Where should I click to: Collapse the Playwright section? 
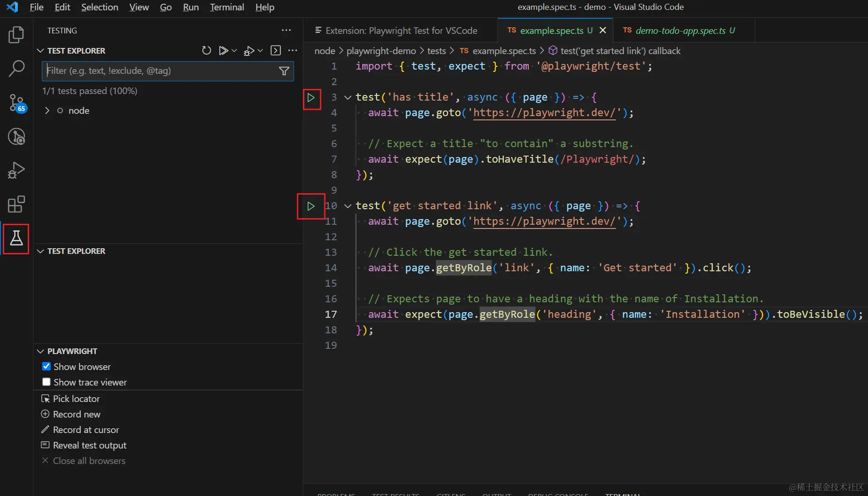tap(40, 351)
